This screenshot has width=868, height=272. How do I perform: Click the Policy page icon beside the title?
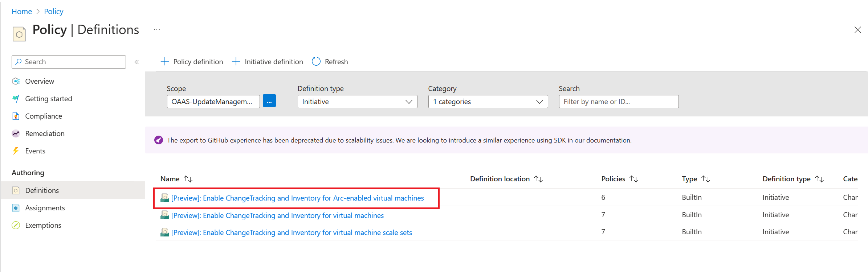19,34
